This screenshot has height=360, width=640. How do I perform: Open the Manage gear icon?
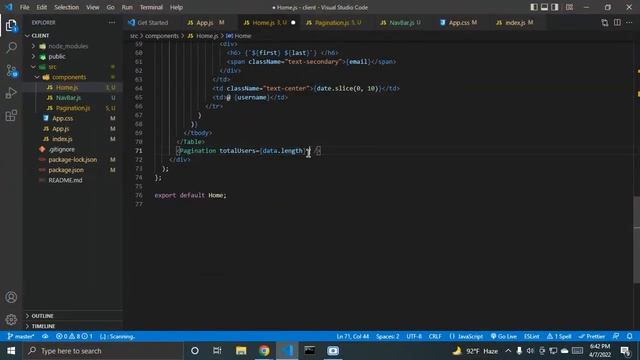(x=11, y=319)
